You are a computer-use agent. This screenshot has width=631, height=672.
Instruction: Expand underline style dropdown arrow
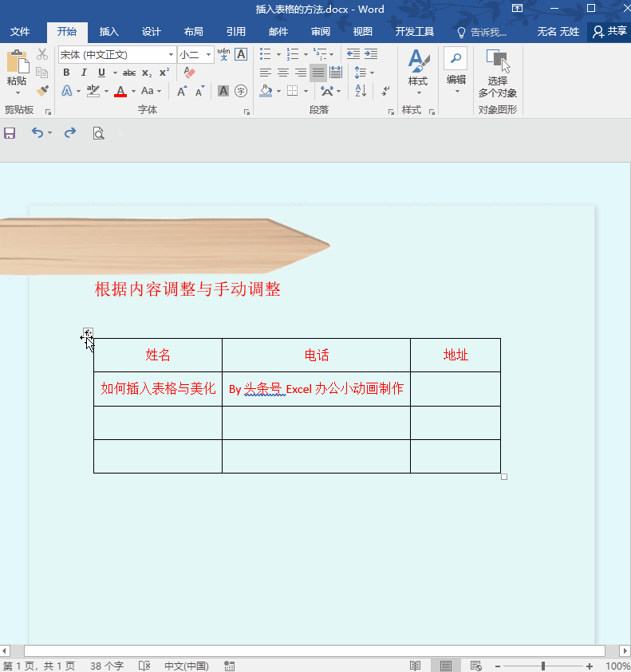tap(115, 73)
